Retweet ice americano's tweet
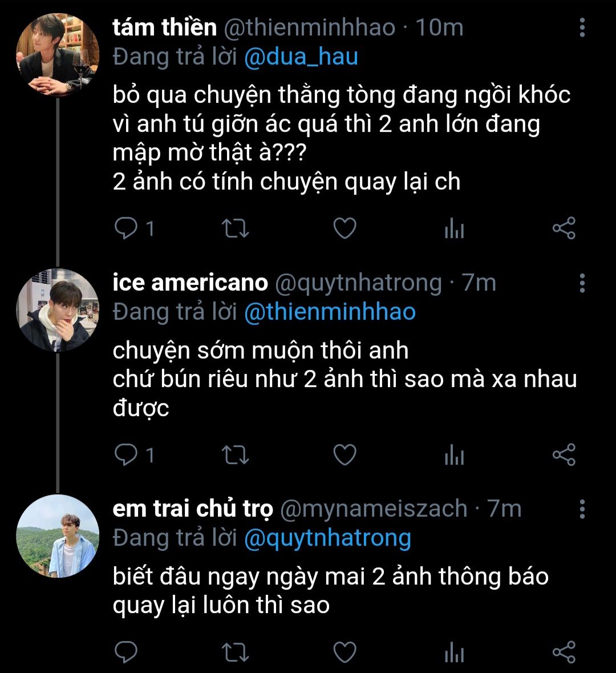The width and height of the screenshot is (616, 673). pos(234,455)
